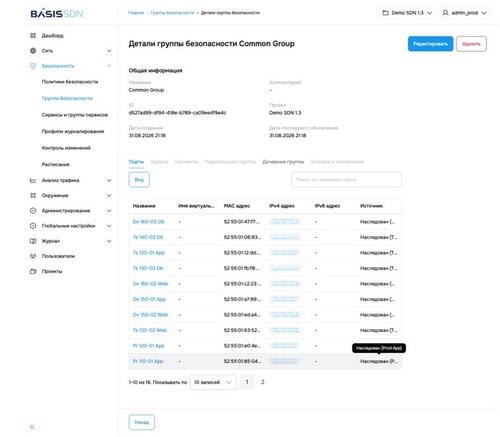500x437 pixels.
Task: Collapse the Безопасность menu chevron
Action: (109, 66)
